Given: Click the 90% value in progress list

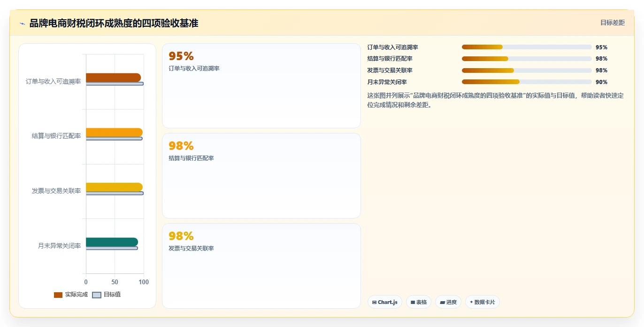Looking at the screenshot, I should (x=601, y=82).
